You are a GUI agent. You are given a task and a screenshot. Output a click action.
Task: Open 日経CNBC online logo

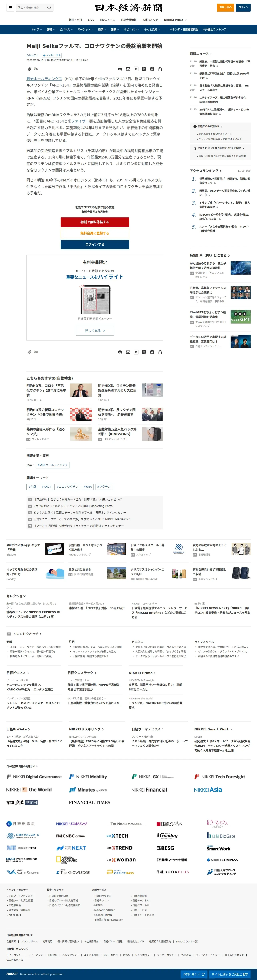coord(70,836)
